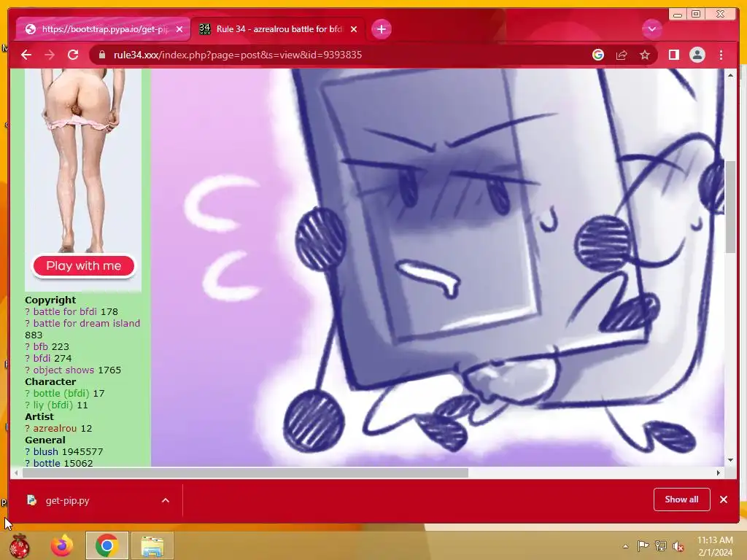Open the clock showing 11:13 AM

pos(715,545)
